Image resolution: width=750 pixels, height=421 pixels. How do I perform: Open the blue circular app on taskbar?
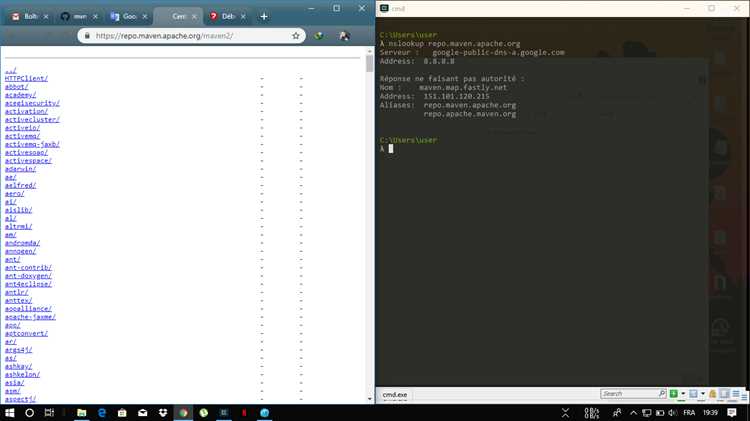265,412
